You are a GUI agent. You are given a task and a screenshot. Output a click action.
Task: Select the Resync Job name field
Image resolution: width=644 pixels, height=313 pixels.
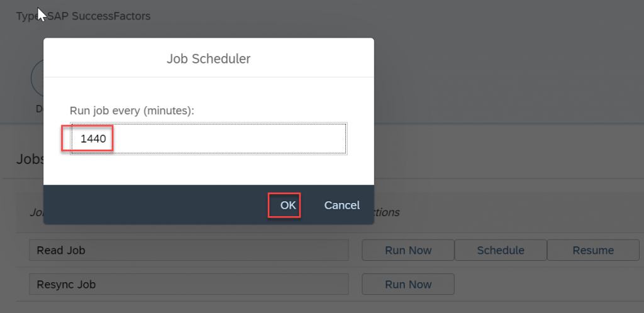click(x=189, y=284)
